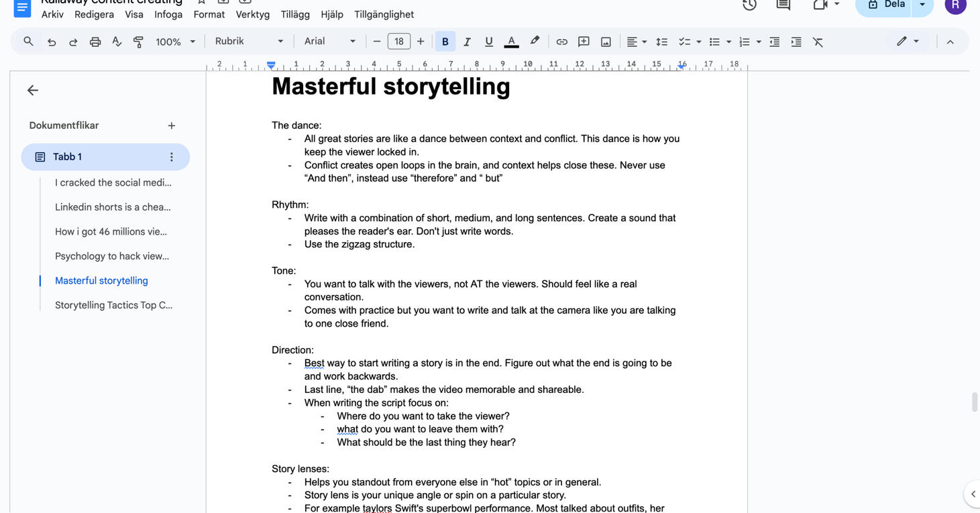
Task: Toggle underline formatting
Action: [x=489, y=42]
